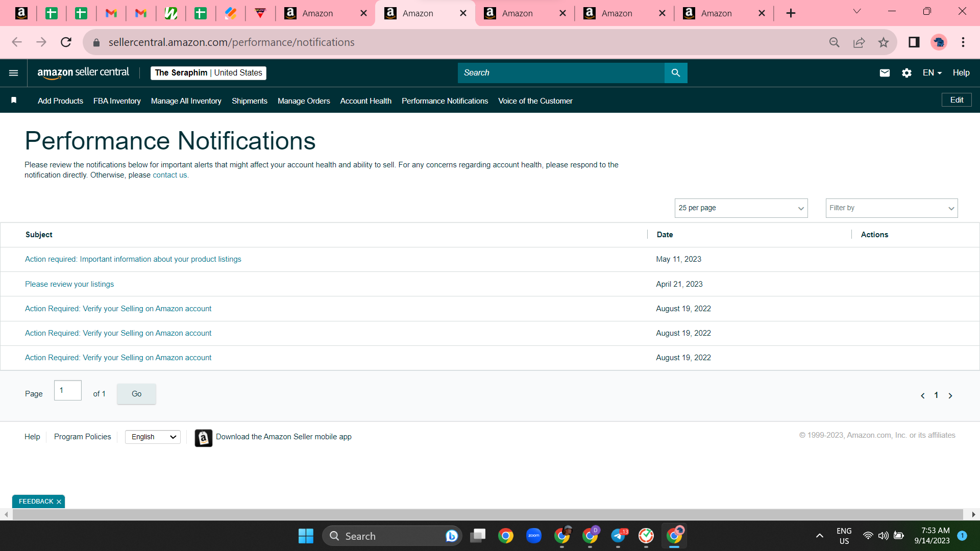Screen dimensions: 980x551
Task: Share this page icon
Action: 859,42
